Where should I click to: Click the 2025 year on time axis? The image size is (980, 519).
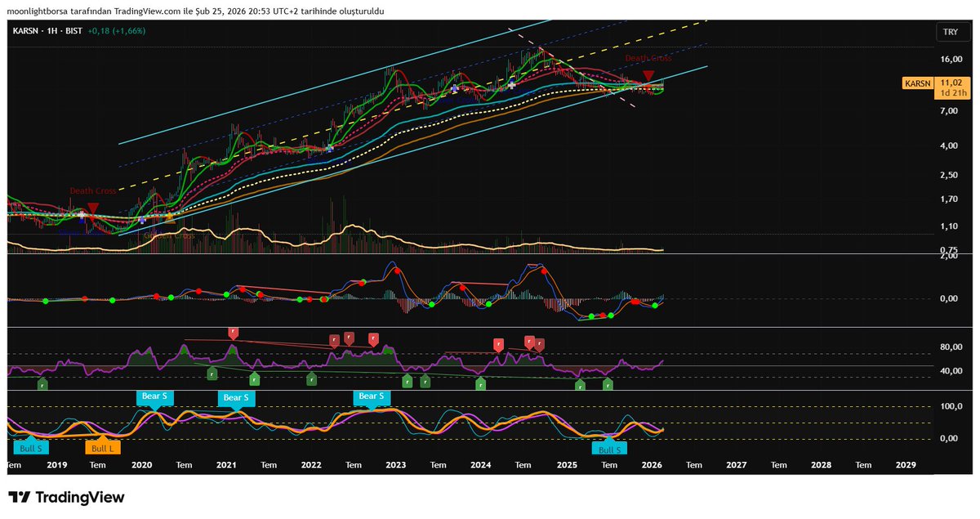pos(567,464)
